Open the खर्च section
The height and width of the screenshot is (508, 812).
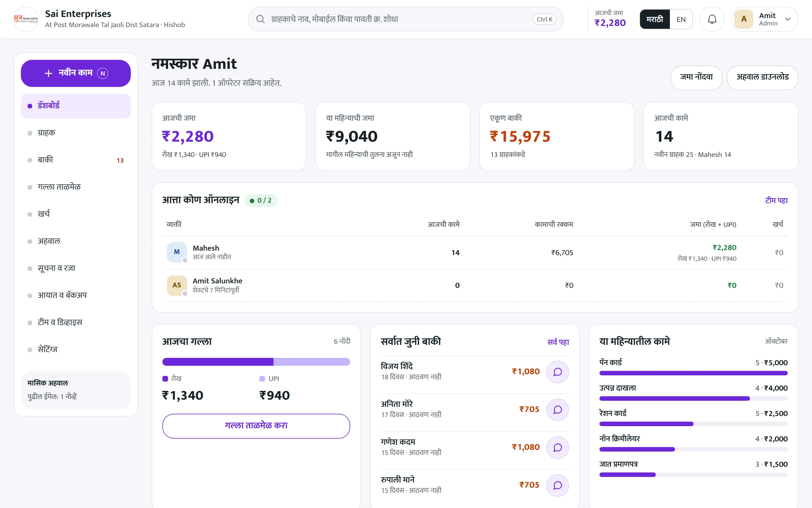76,214
